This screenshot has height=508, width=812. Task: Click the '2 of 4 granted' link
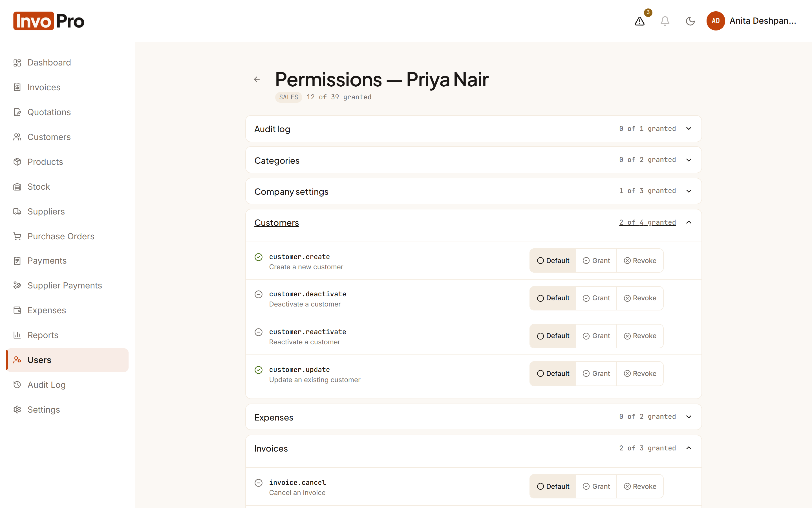[x=647, y=222]
